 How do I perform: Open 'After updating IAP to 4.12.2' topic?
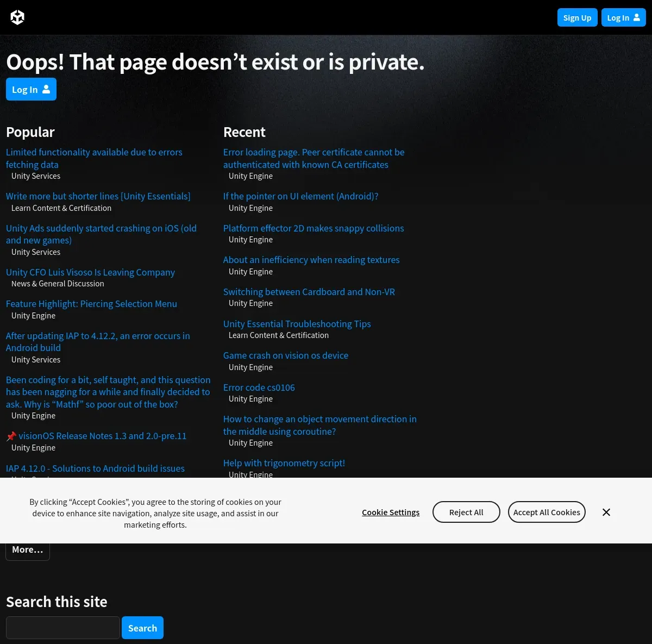[98, 342]
